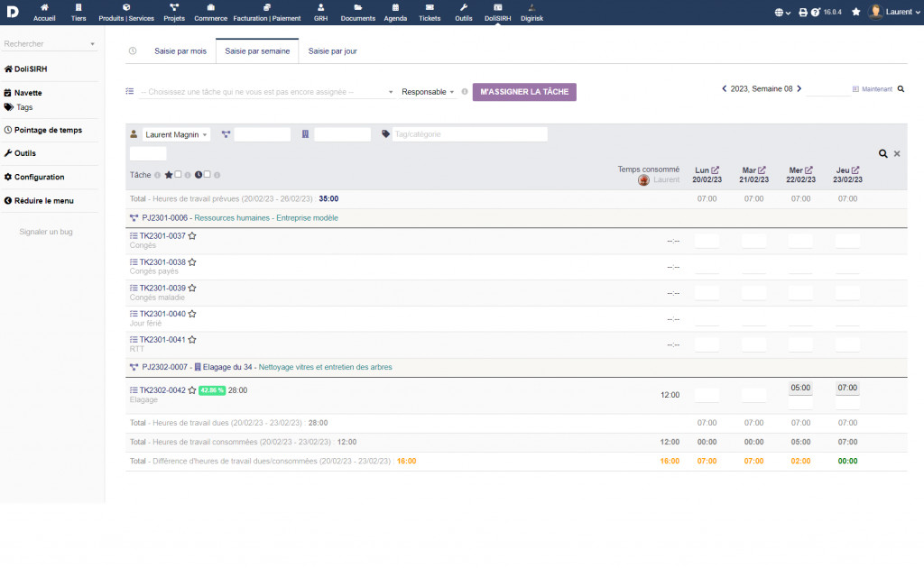The width and height of the screenshot is (924, 568).
Task: Check the clock filter checkbox
Action: coord(207,175)
